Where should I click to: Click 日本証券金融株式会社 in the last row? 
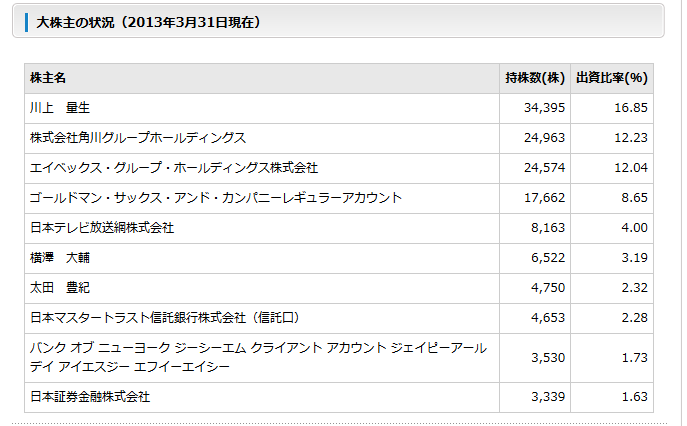(x=90, y=397)
